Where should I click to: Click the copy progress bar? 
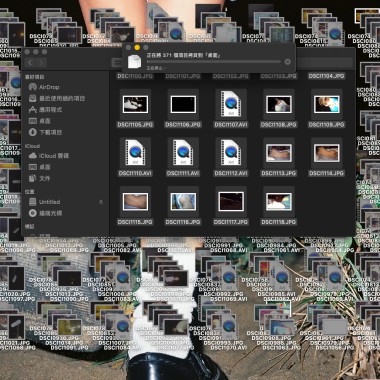[x=214, y=62]
